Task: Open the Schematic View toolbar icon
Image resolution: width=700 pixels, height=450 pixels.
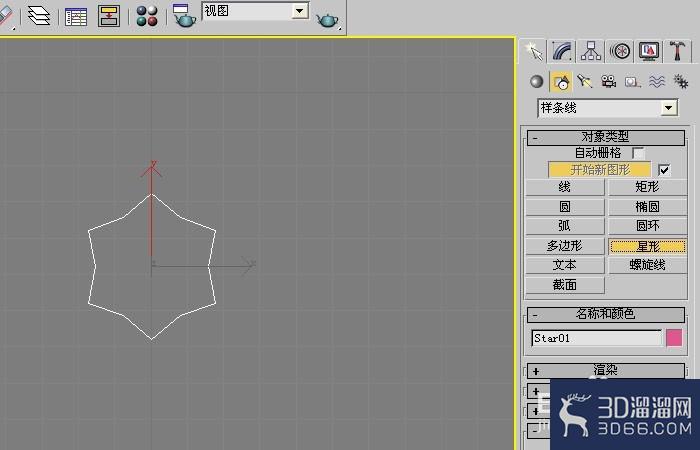Action: pos(109,17)
